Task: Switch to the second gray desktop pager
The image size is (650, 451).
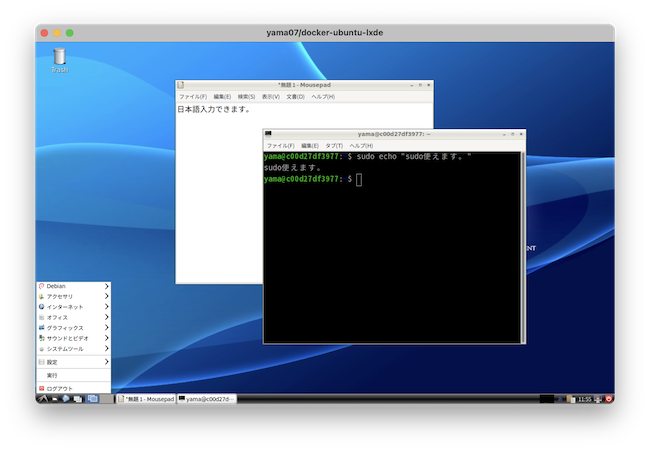Action: (x=107, y=399)
